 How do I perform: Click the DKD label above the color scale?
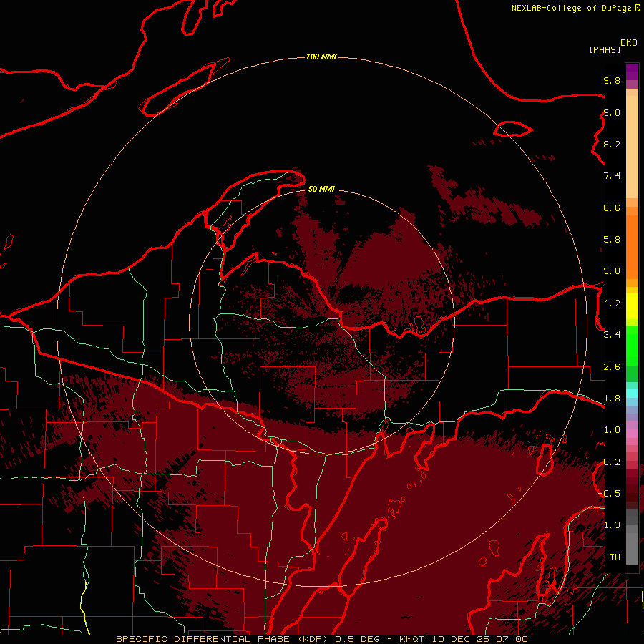[629, 43]
